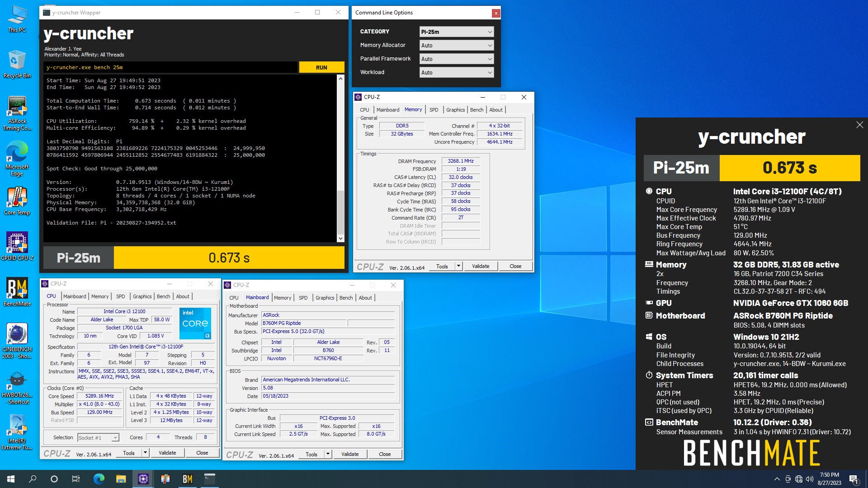Switch to Graphics tab in Memory CPU-Z window

tap(455, 110)
